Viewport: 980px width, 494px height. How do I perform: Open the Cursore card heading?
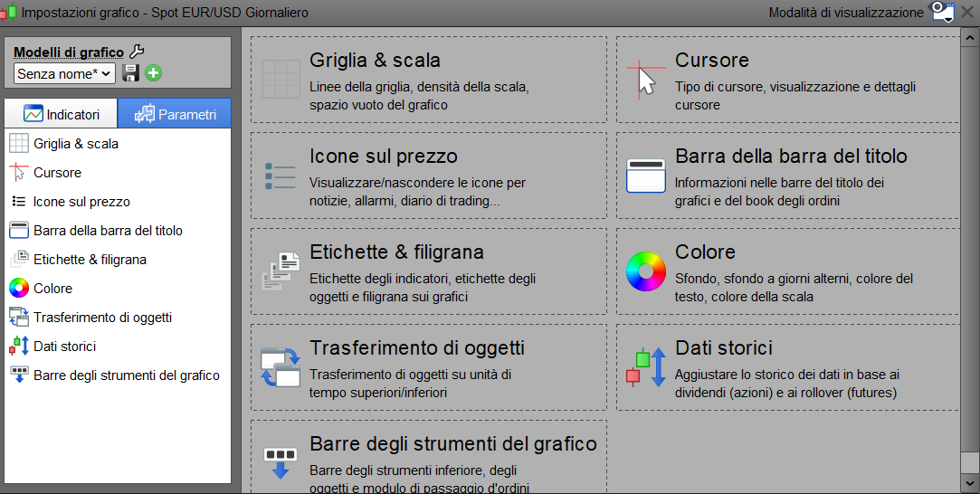pos(712,60)
